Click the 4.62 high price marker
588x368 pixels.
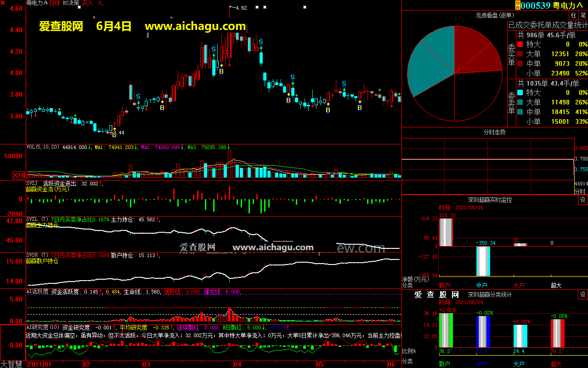(x=240, y=8)
